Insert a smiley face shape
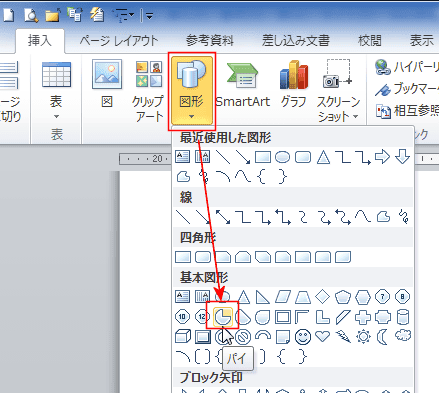Viewport: 439px width, 393px height. pos(303,337)
